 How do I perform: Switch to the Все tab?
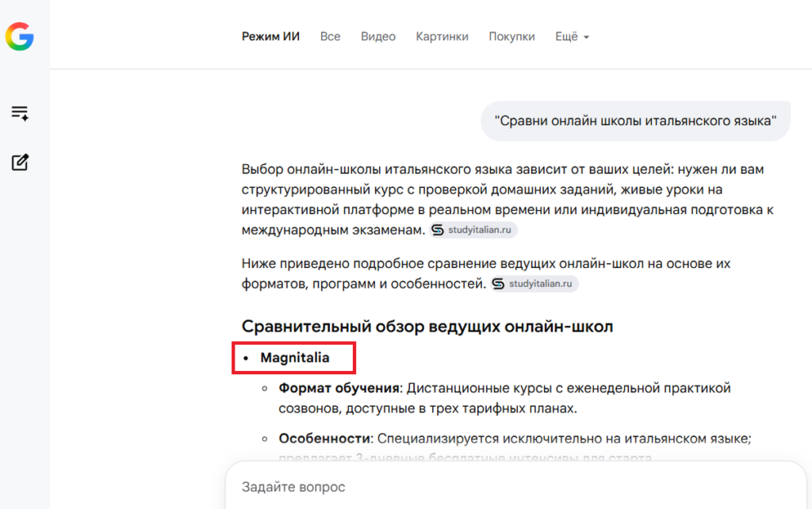click(x=330, y=36)
